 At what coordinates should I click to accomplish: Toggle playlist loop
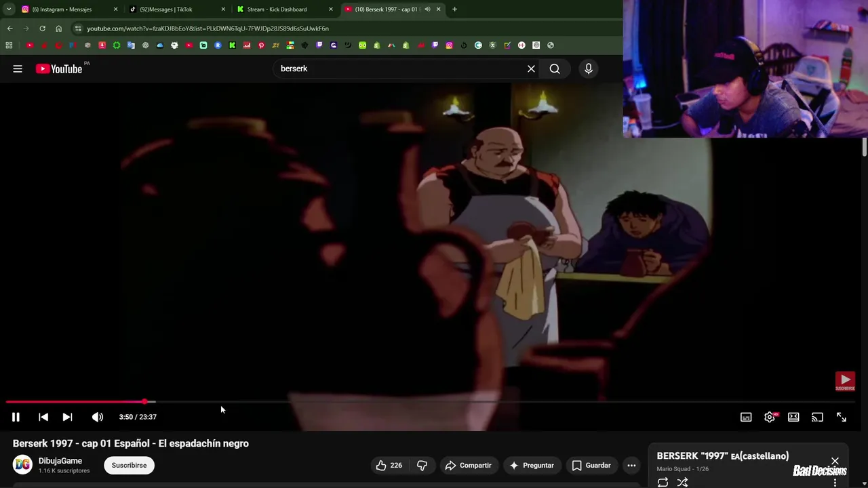[x=663, y=482]
